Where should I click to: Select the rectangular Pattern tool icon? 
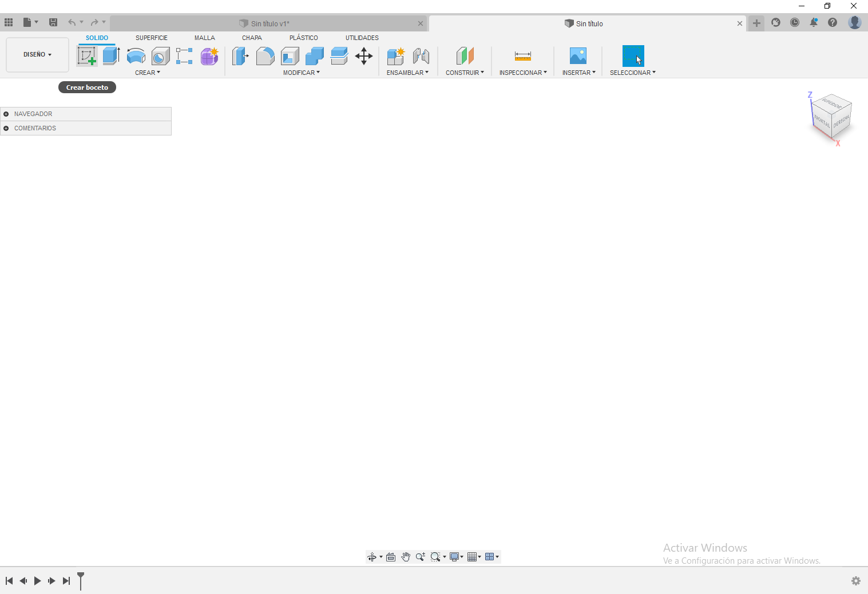(x=184, y=56)
